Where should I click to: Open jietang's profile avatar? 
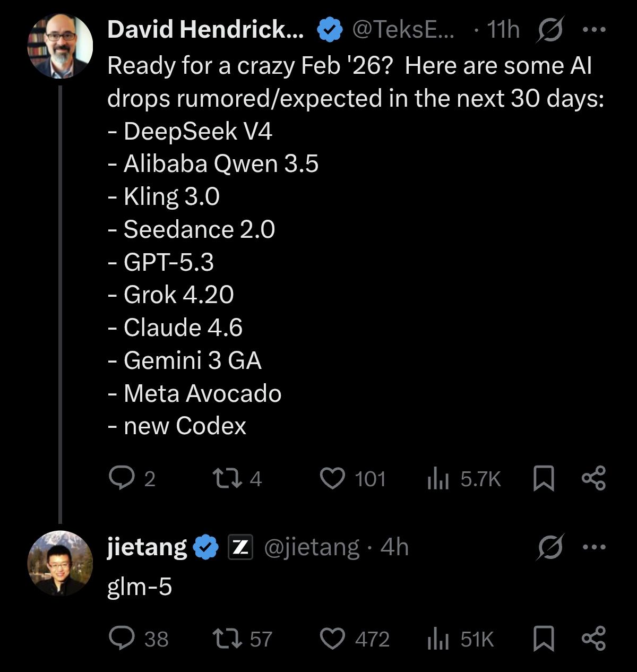pos(60,563)
